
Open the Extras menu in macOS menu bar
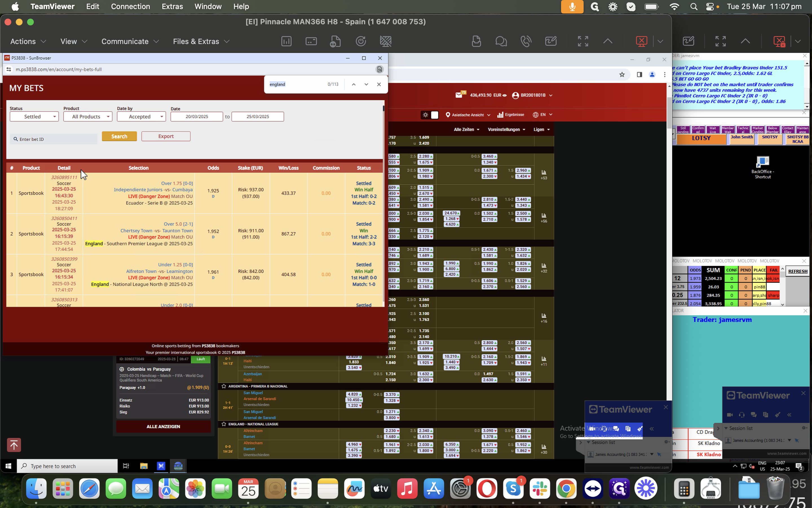tap(172, 6)
